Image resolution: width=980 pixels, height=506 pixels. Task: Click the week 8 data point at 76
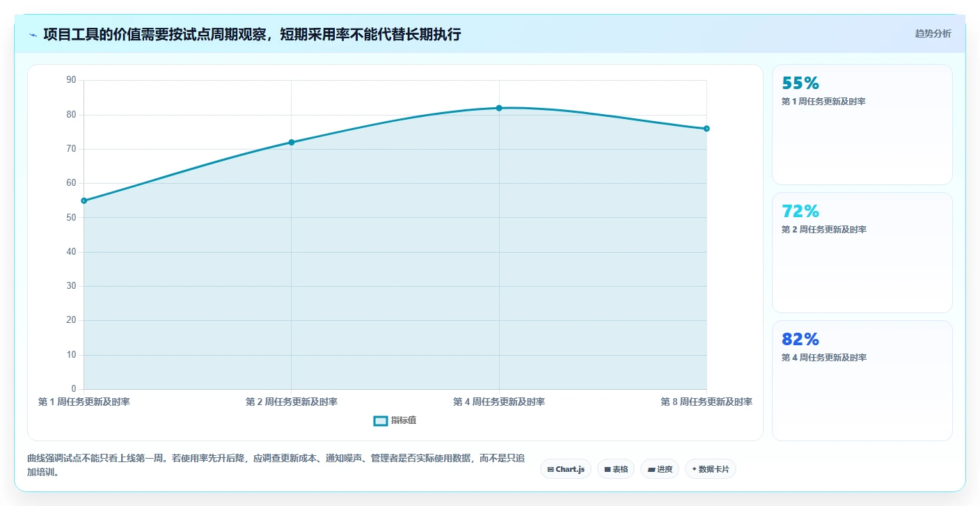point(706,128)
